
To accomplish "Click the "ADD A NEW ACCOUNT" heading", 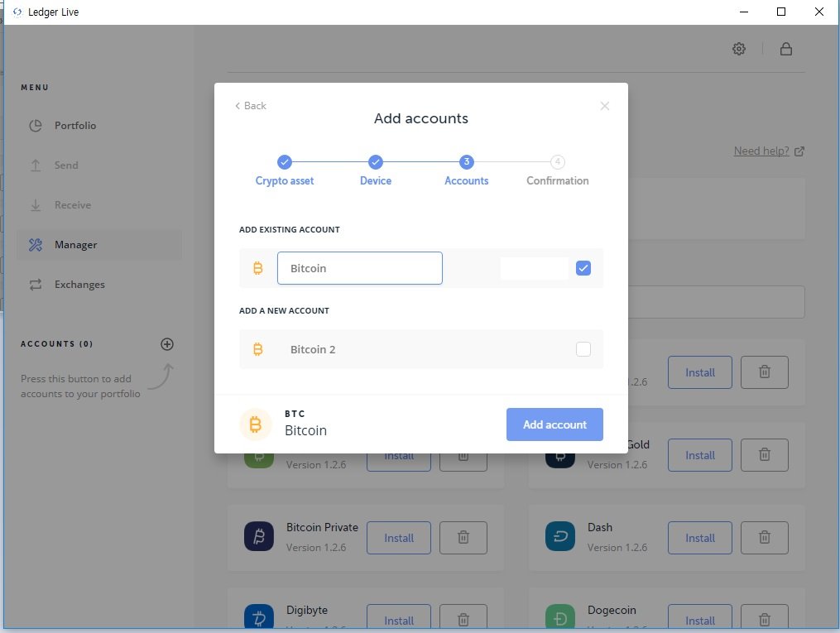I will (x=284, y=310).
